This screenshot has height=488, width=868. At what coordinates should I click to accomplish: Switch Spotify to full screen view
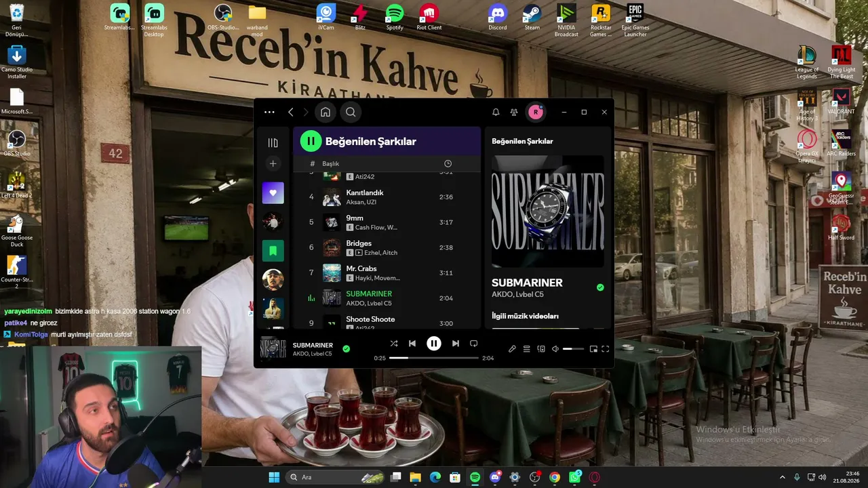pos(606,349)
